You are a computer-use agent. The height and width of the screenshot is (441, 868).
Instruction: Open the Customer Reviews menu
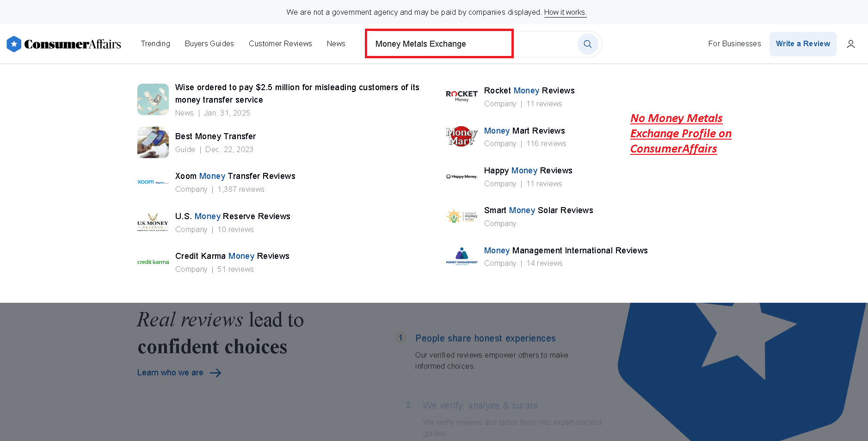(x=280, y=43)
